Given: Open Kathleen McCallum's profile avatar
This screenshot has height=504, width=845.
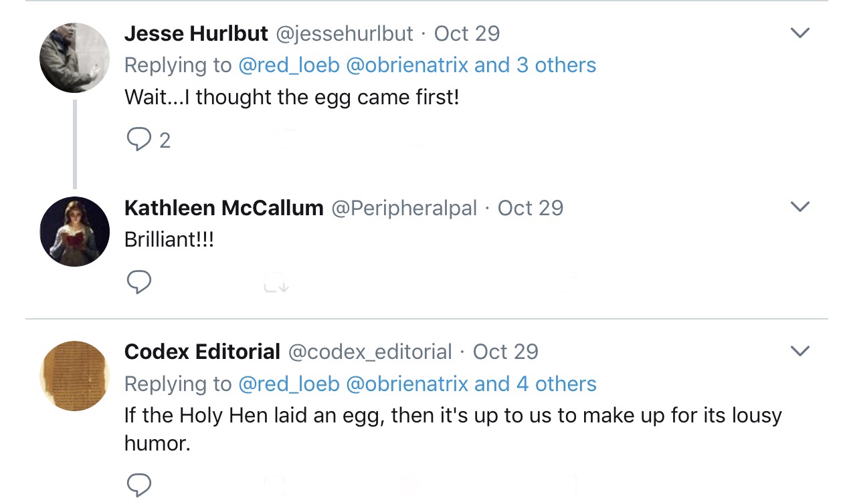Looking at the screenshot, I should tap(74, 231).
